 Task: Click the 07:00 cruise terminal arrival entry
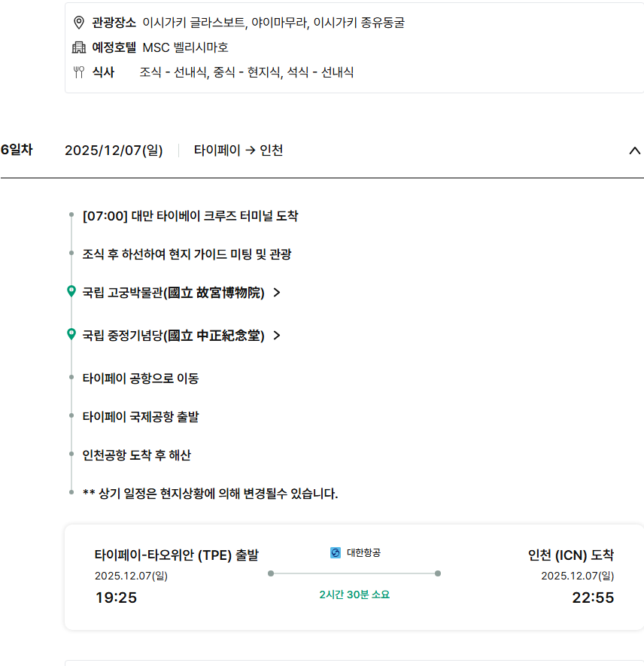(190, 216)
